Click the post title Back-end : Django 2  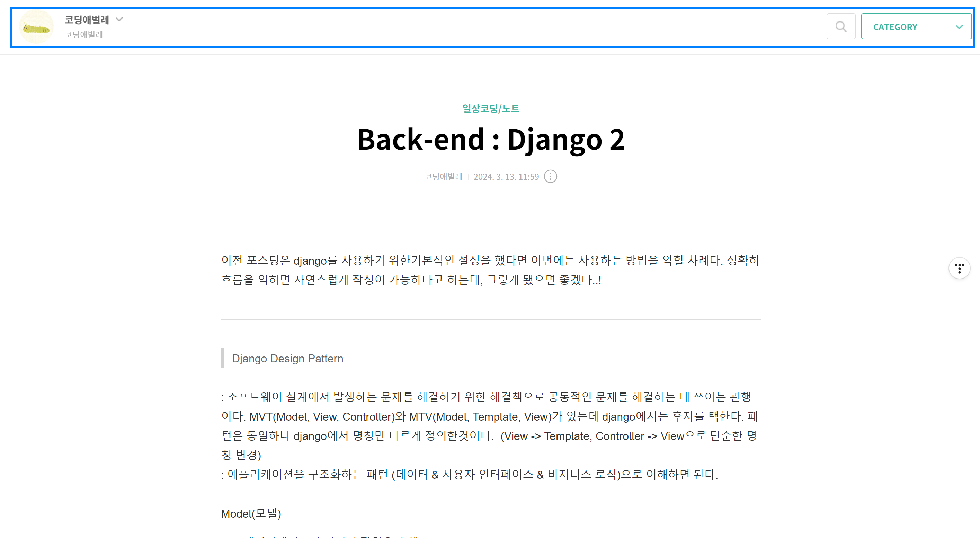coord(490,140)
